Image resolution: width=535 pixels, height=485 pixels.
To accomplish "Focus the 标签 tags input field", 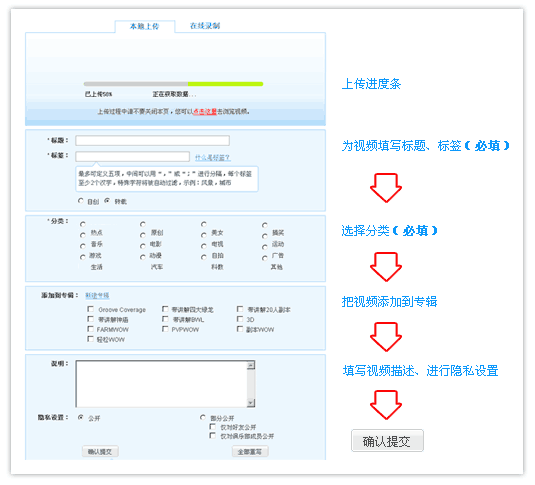I will (x=132, y=157).
